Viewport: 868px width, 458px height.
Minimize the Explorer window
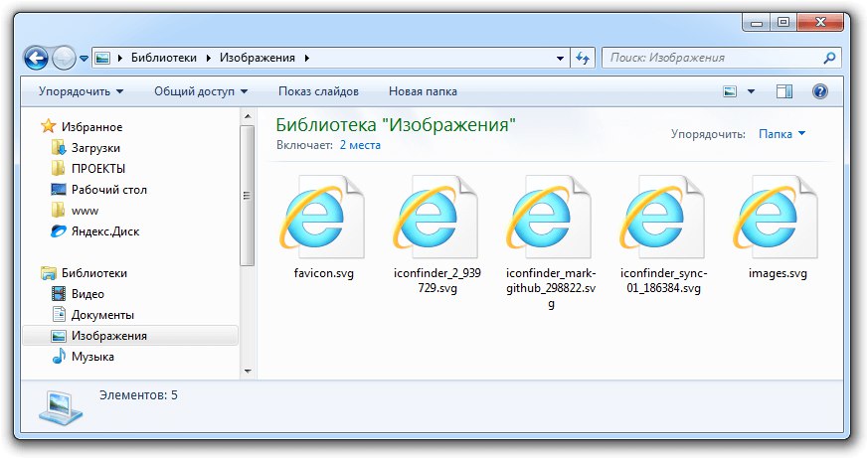758,23
